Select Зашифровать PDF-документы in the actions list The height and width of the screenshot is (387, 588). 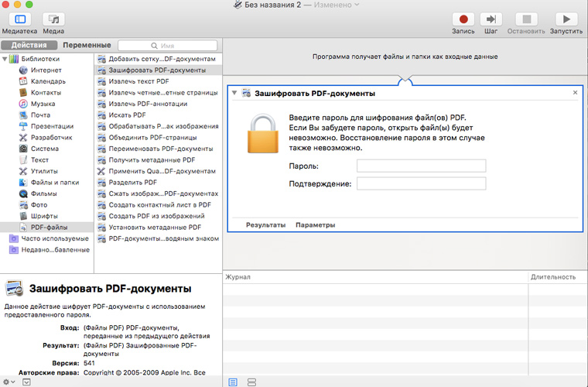[159, 70]
